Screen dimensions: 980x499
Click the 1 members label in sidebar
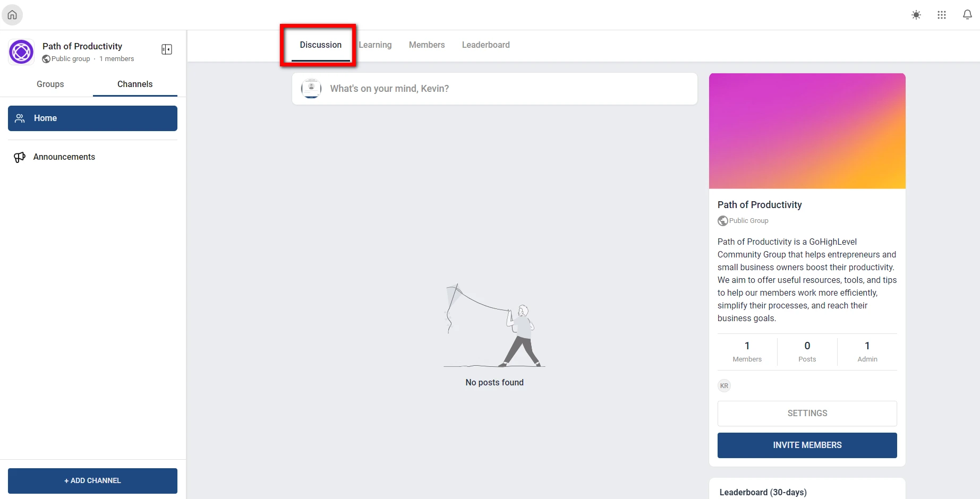click(x=117, y=59)
